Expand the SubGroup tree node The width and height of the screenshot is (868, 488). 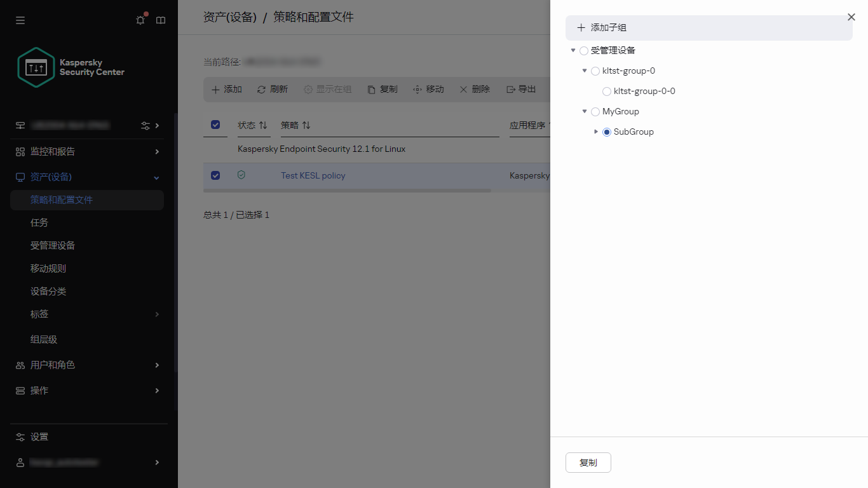coord(596,132)
